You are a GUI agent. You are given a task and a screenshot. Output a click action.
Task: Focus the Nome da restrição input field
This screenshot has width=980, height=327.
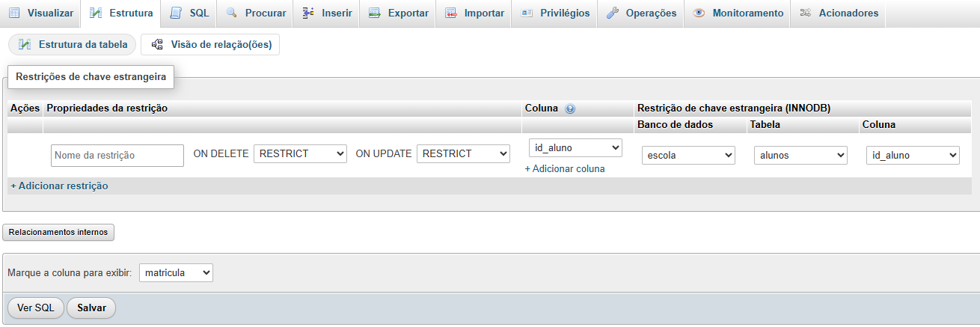(x=117, y=156)
